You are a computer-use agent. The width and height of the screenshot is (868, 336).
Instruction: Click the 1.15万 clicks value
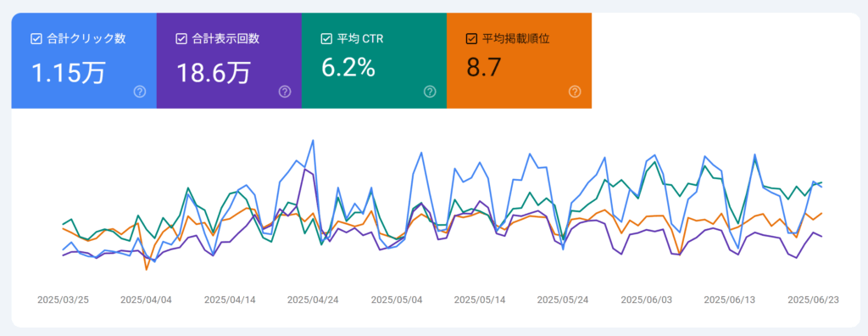tap(68, 73)
